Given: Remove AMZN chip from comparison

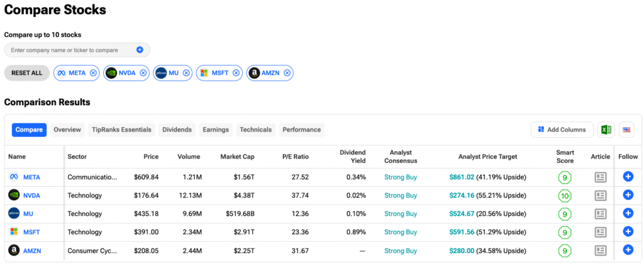Looking at the screenshot, I should [287, 73].
